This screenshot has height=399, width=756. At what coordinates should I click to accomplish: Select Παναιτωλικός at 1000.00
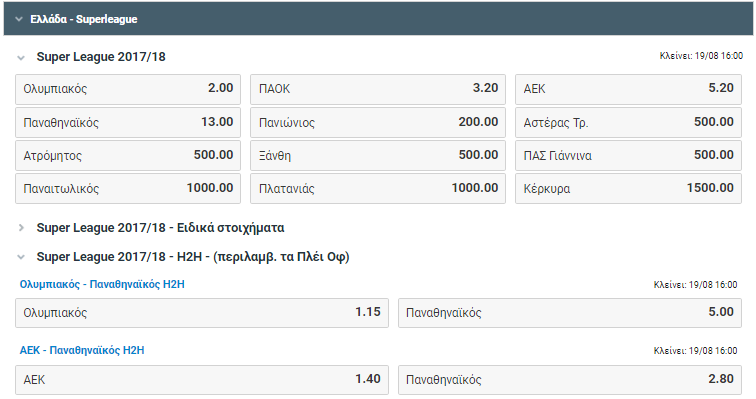(128, 188)
